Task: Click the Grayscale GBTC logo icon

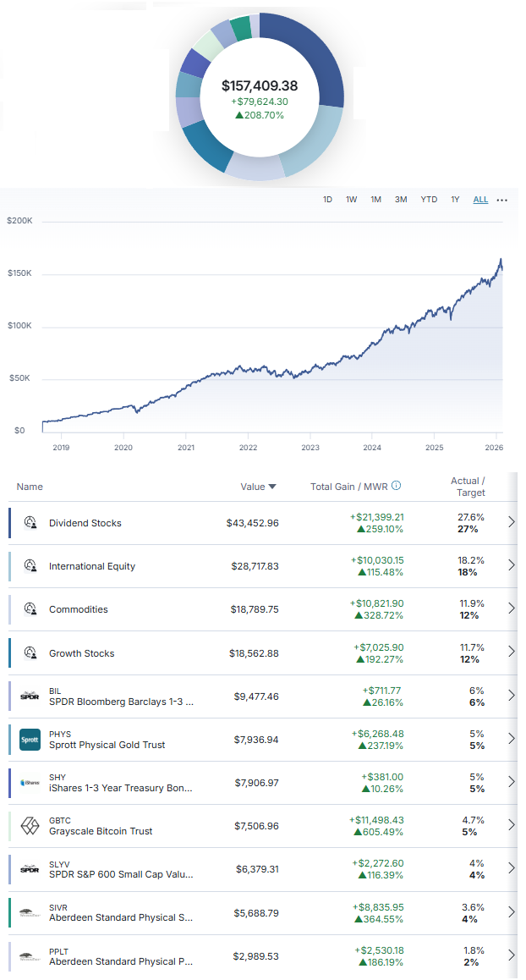Action: tap(30, 826)
